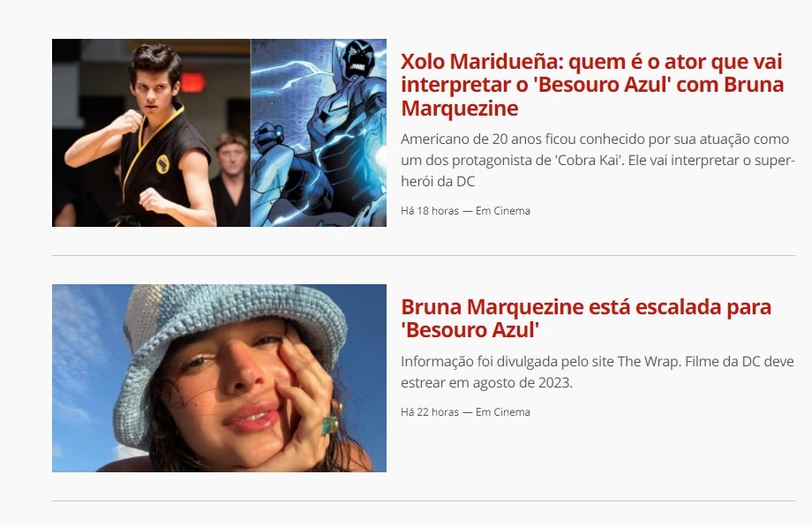Open 'Em Cinema' category under Bruna article
812x527 pixels.
click(503, 412)
